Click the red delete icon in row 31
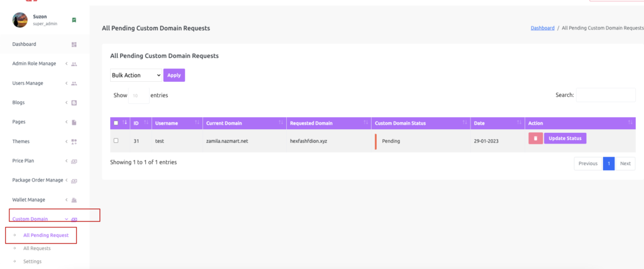Image resolution: width=644 pixels, height=269 pixels. (535, 139)
